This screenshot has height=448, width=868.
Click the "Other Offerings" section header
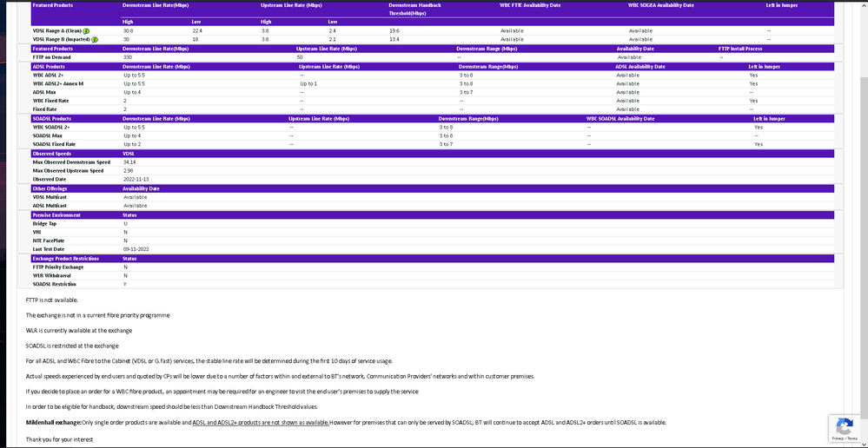point(50,188)
